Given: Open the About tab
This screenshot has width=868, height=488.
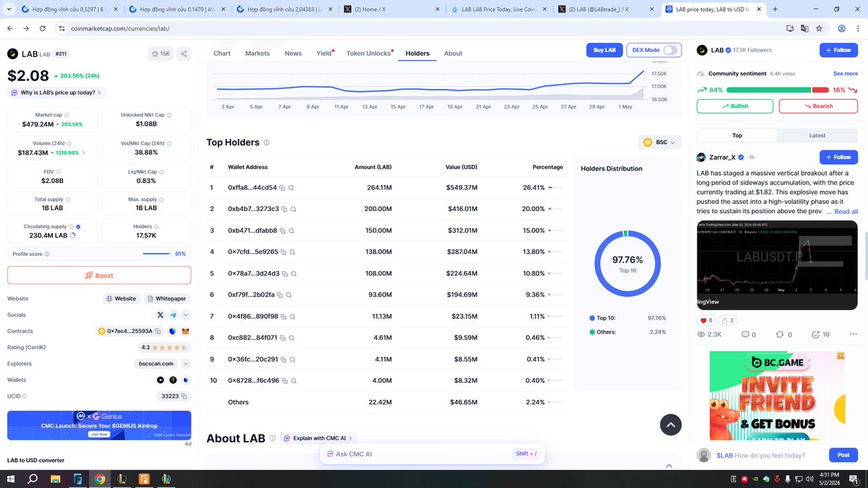Looking at the screenshot, I should tap(454, 53).
